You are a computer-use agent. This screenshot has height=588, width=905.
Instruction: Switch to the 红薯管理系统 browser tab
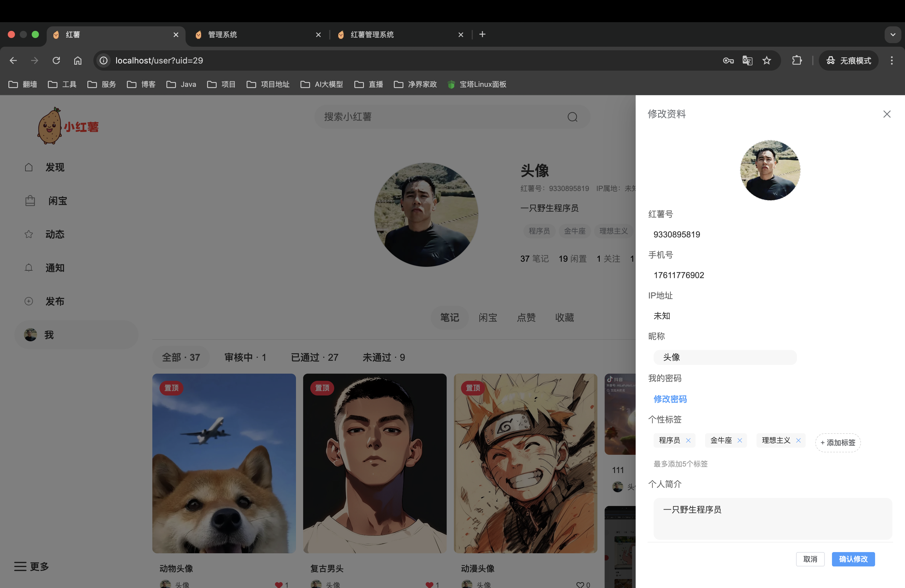pos(372,35)
